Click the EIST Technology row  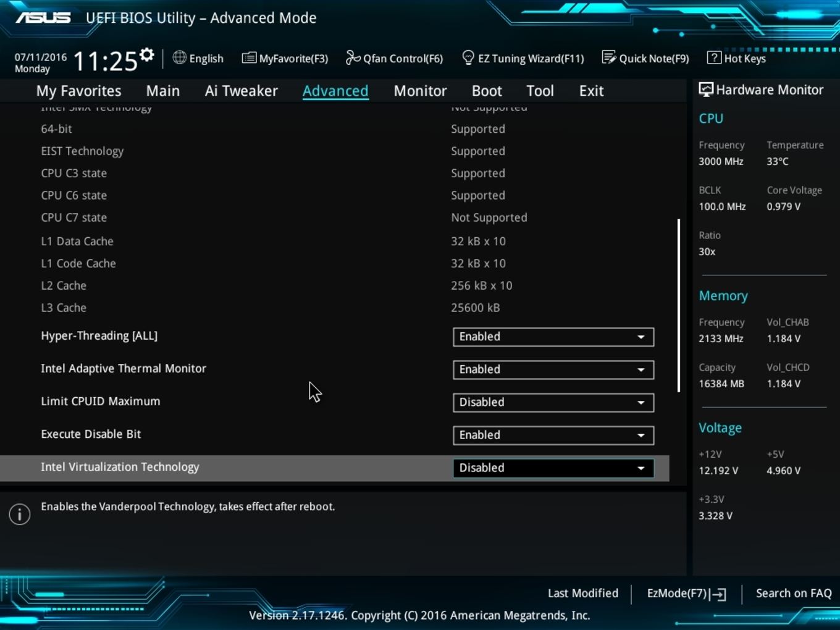point(334,151)
